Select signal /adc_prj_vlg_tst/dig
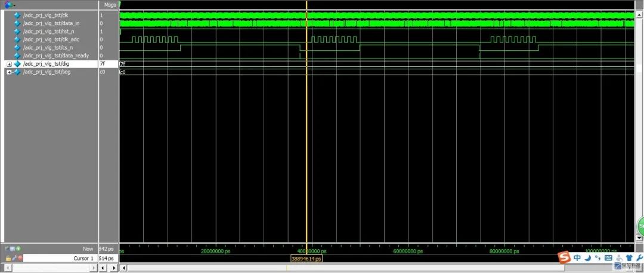 click(x=46, y=64)
